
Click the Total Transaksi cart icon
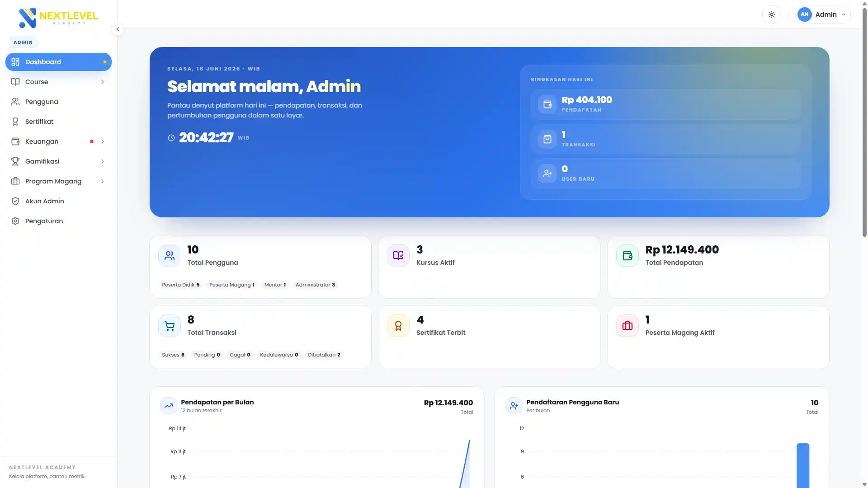coord(170,326)
